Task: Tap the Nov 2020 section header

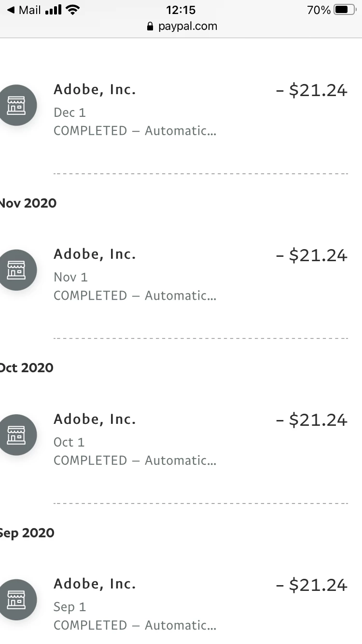Action: tap(28, 203)
